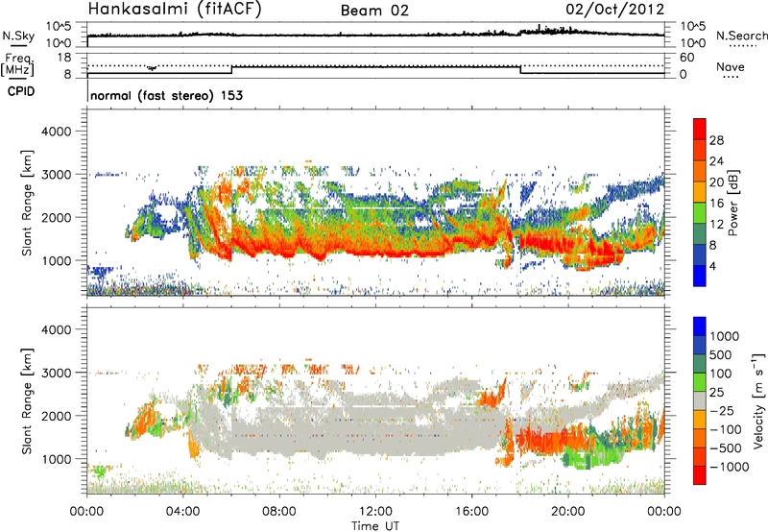Click the 'CPID' row label
The width and height of the screenshot is (768, 532).
pos(21,91)
